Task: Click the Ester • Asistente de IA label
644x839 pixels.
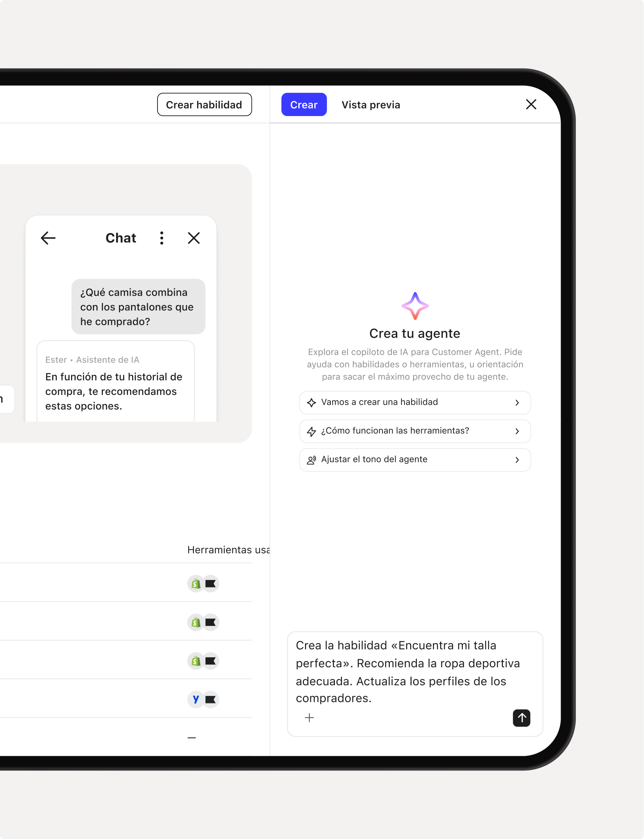Action: point(92,360)
